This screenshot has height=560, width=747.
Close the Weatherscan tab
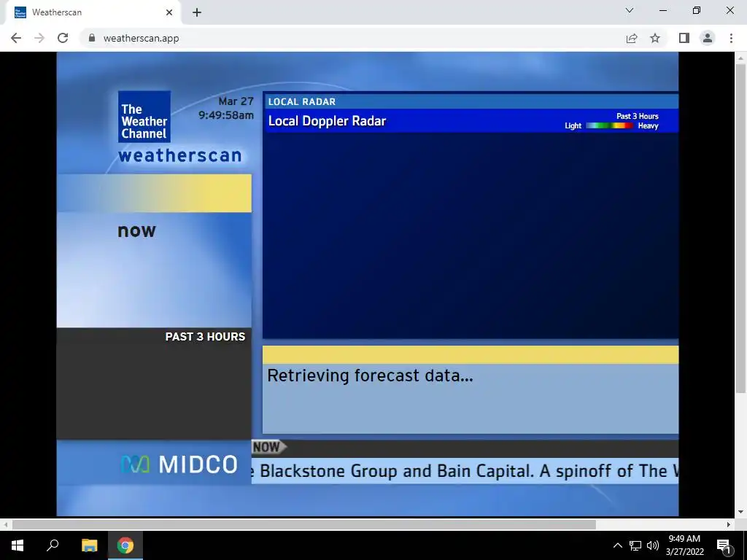[x=169, y=12]
